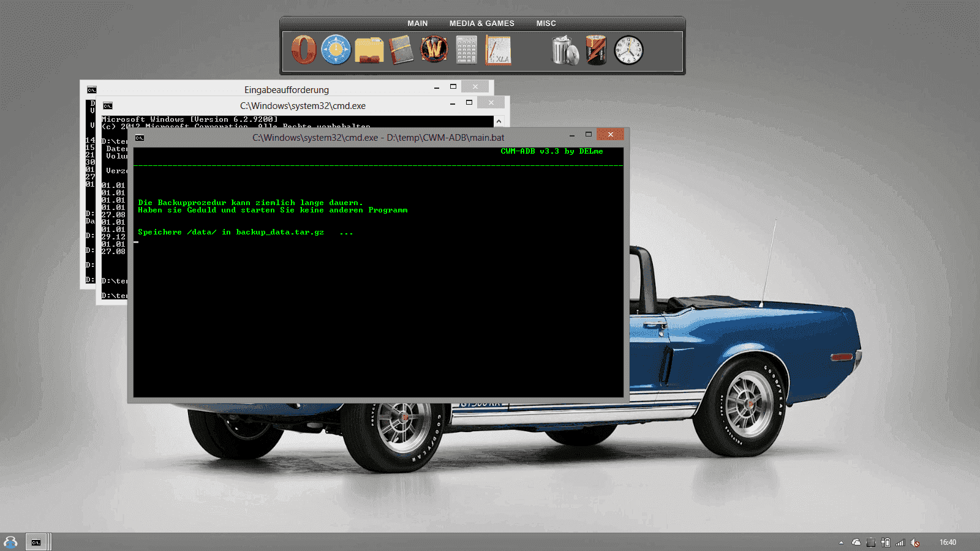
Task: Click the user start button on the taskbar
Action: 10,542
